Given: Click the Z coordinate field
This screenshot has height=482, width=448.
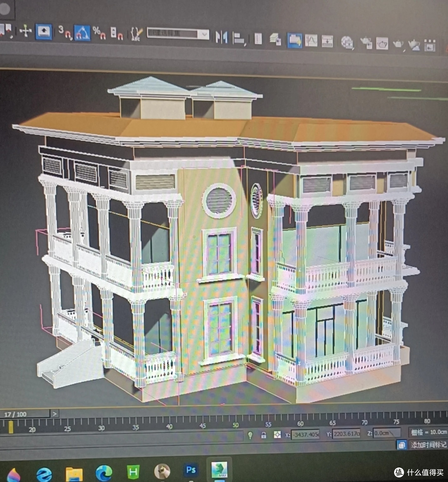Looking at the screenshot, I should [x=387, y=433].
